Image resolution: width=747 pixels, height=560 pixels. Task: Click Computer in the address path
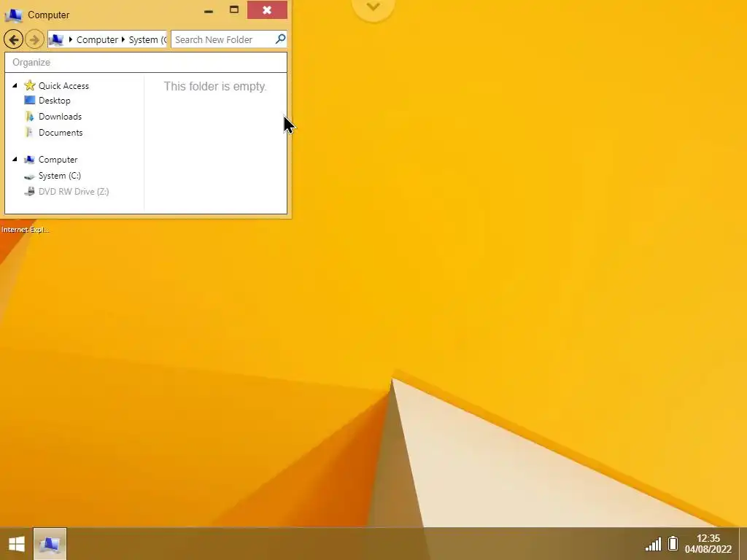(97, 39)
